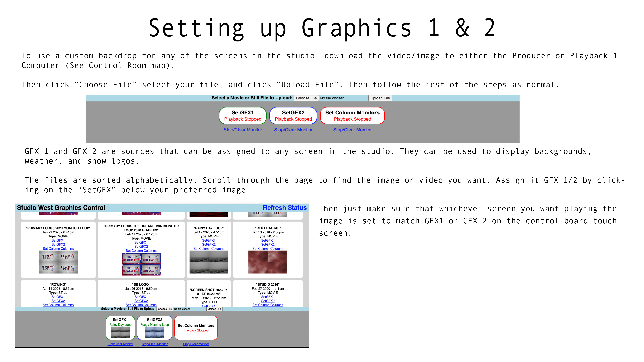644x362 pixels.
Task: Click the SetGFX1 button reading Playback Stopped
Action: 243,116
